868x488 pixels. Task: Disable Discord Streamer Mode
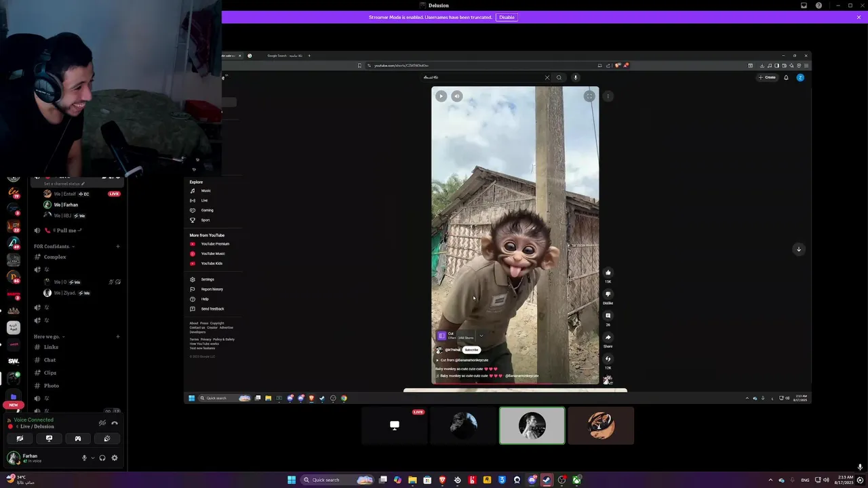pos(507,17)
